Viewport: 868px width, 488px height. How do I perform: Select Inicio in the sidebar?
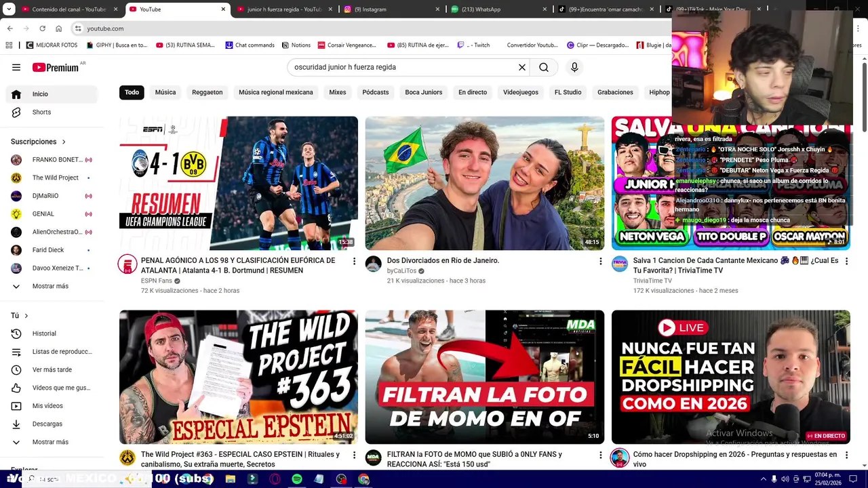(52, 94)
